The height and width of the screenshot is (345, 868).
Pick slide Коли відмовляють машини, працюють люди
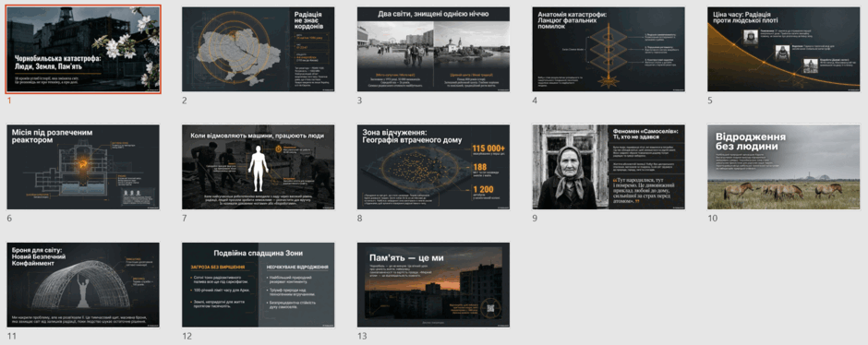(x=259, y=167)
